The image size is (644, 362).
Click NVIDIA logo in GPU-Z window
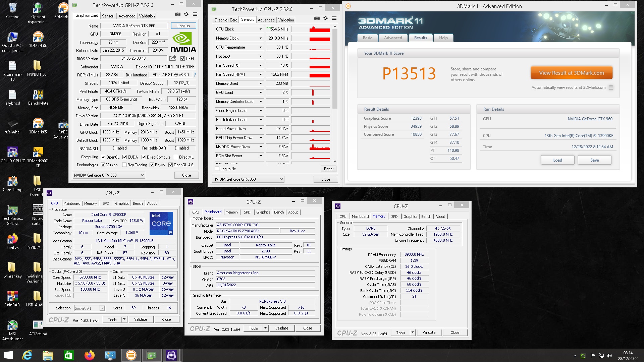coord(183,42)
